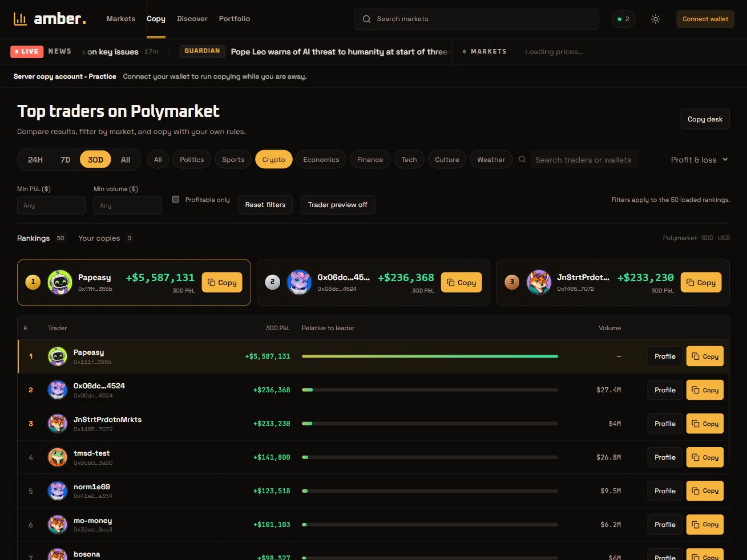The height and width of the screenshot is (560, 747).
Task: Click Reset filters button
Action: 265,205
